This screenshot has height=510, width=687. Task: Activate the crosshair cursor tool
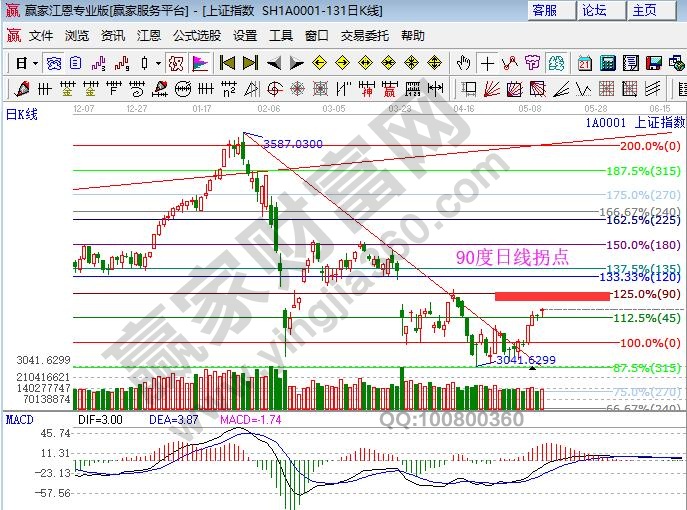pos(487,62)
